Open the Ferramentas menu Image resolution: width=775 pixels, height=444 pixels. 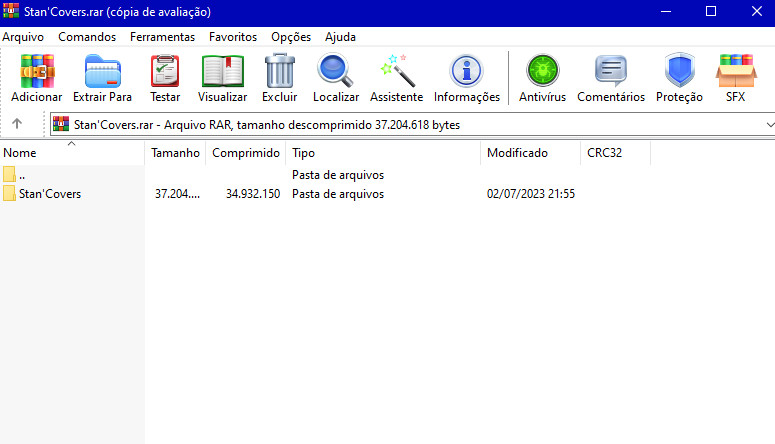[x=162, y=37]
